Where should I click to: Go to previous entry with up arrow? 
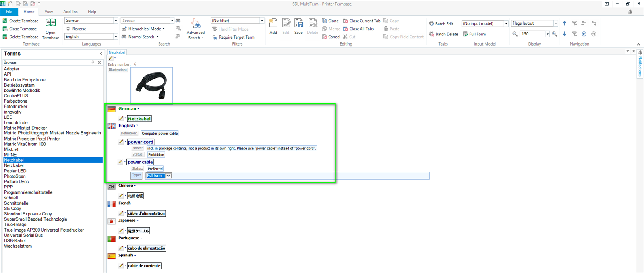point(565,23)
